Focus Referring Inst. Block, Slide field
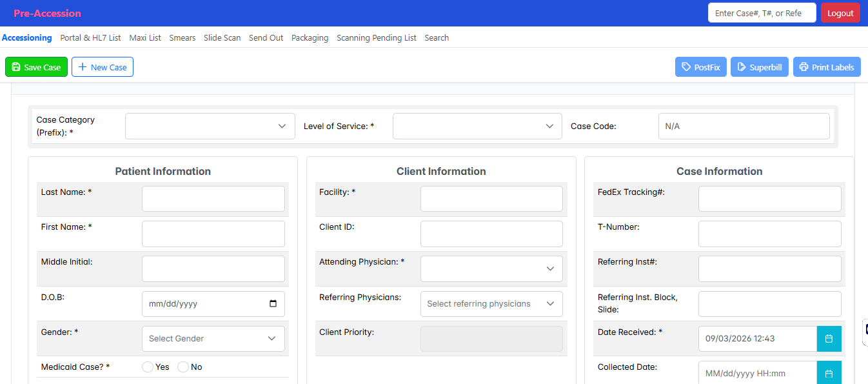 [770, 303]
